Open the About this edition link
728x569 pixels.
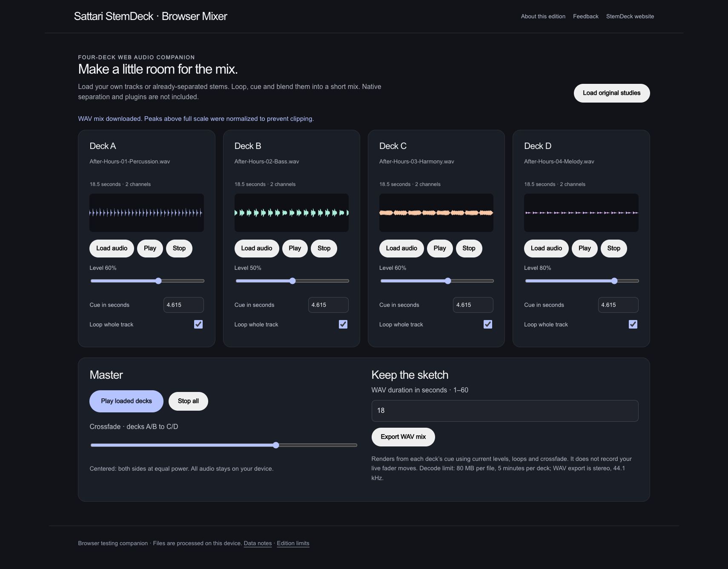[x=543, y=16]
